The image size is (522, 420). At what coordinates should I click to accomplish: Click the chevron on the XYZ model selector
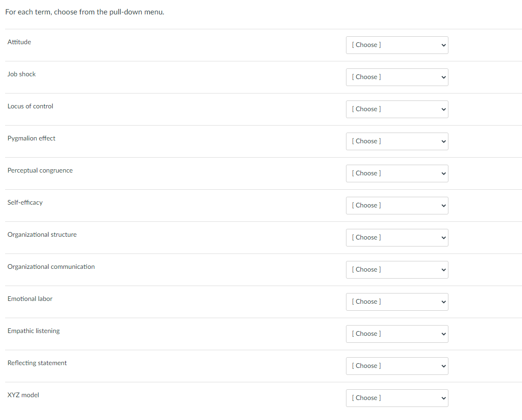tap(442, 398)
